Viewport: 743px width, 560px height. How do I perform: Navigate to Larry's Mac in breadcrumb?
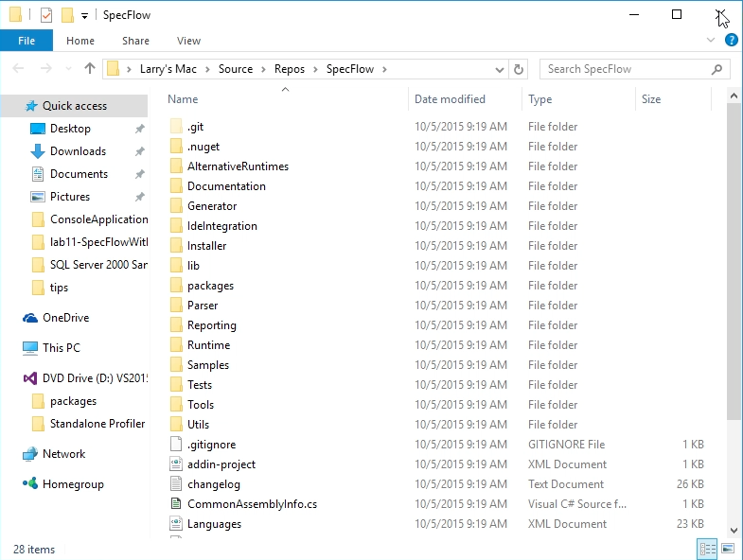point(168,69)
